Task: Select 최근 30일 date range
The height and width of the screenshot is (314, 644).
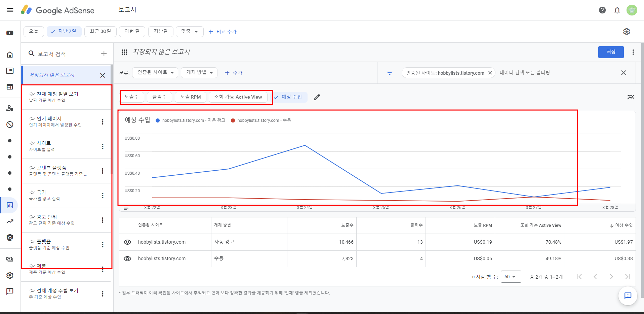Action: click(100, 31)
